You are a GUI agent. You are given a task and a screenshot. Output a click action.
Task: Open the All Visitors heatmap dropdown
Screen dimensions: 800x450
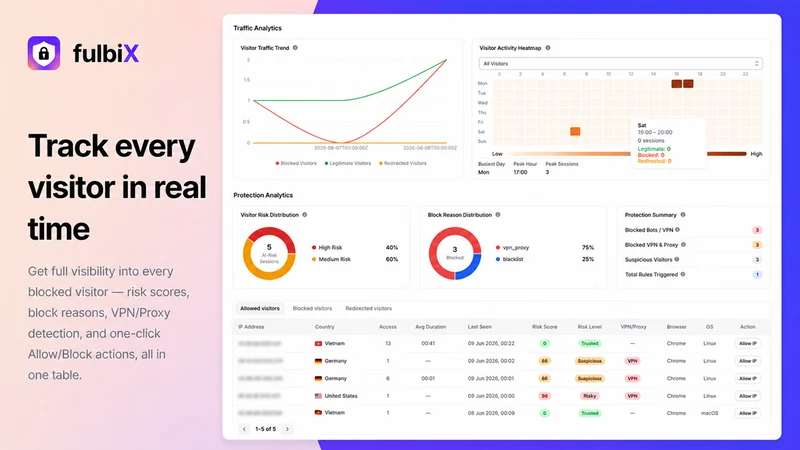coord(620,63)
